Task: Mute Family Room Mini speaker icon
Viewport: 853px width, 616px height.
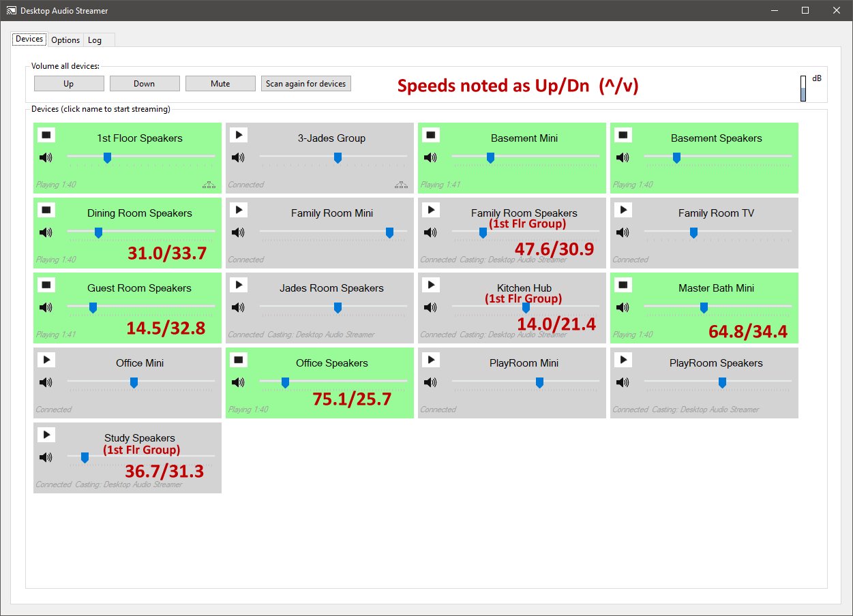Action: pyautogui.click(x=238, y=233)
